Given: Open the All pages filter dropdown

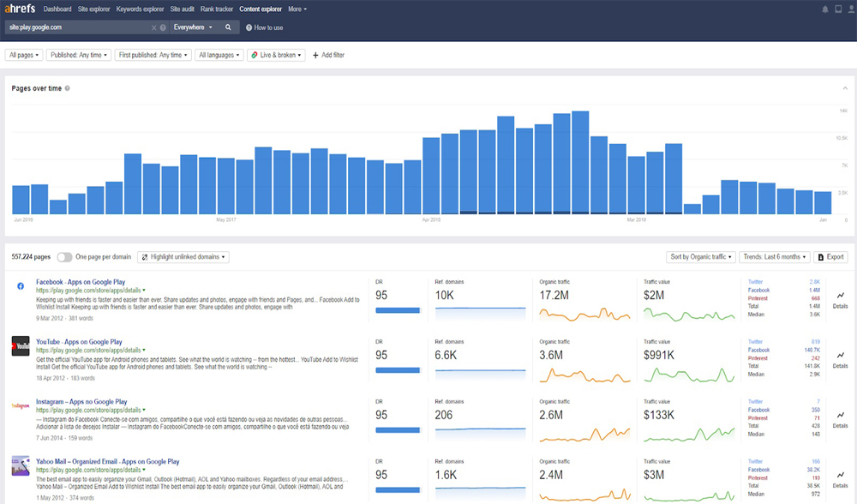Looking at the screenshot, I should click(x=24, y=55).
